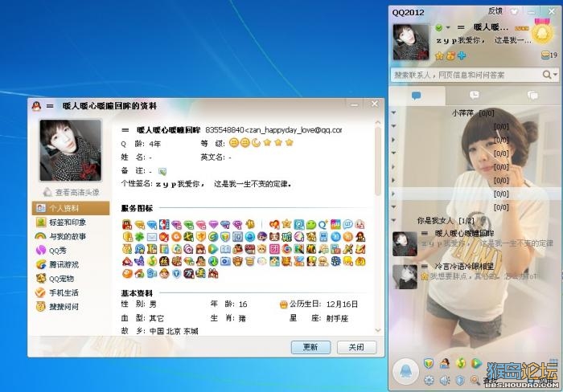Click the 万 service icon in last row

[188, 274]
